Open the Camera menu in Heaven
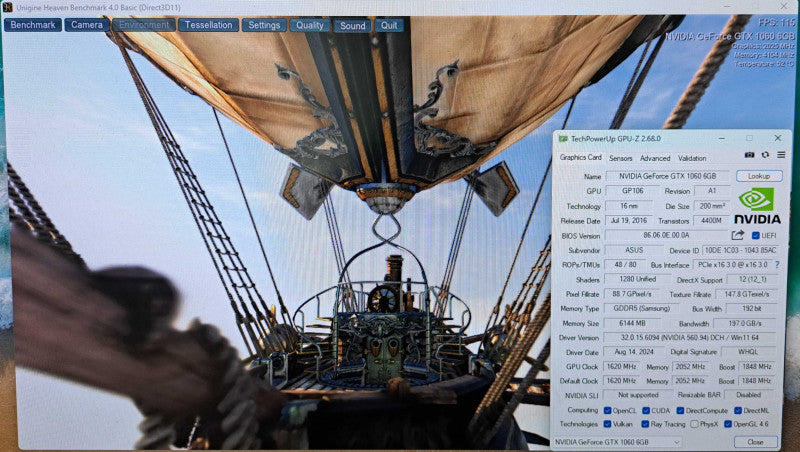The image size is (800, 452). (87, 25)
